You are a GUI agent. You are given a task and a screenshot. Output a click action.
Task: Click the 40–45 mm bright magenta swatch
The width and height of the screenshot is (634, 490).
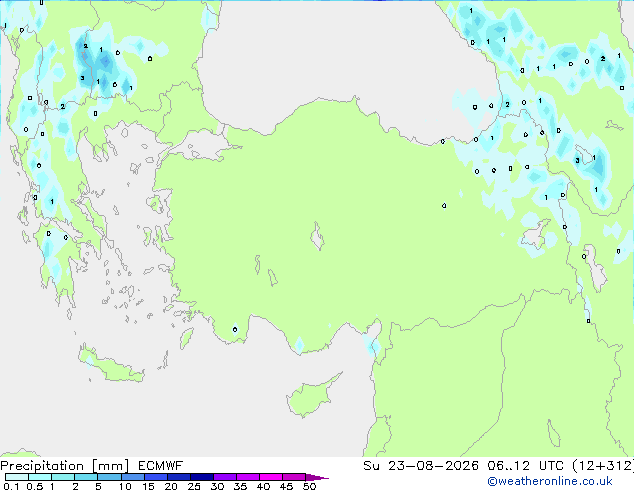click(x=271, y=477)
